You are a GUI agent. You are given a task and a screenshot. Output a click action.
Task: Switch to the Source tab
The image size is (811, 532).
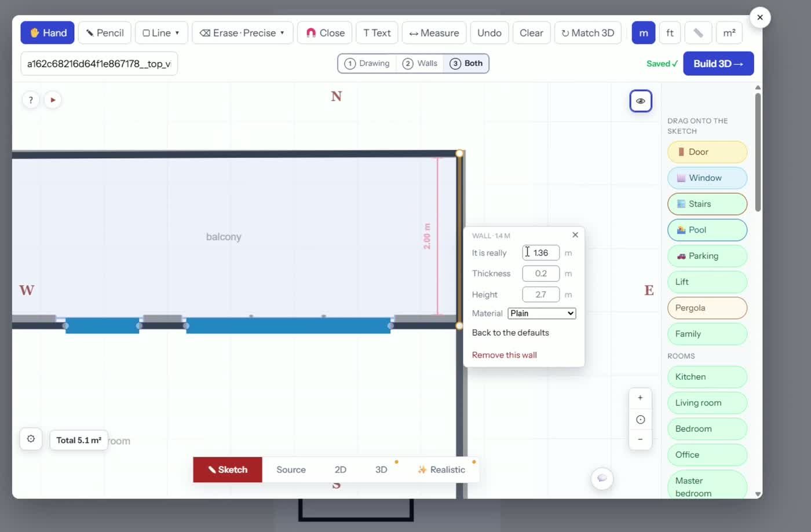coord(291,469)
